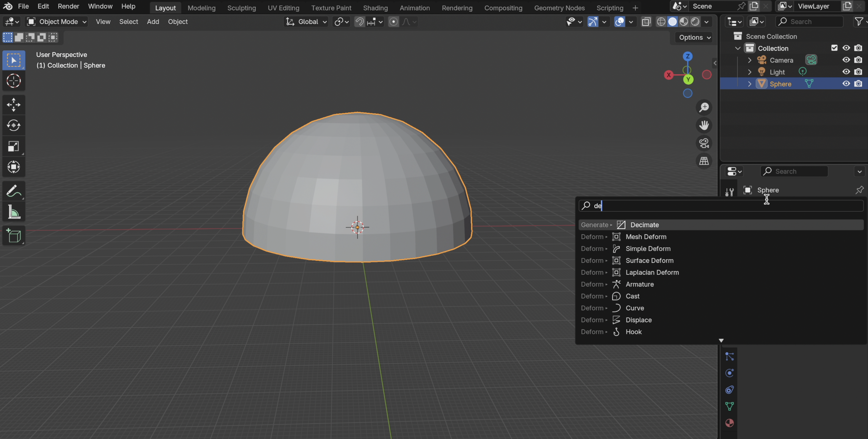Viewport: 868px width, 439px height.
Task: Expand the Sphere tree item
Action: click(x=750, y=84)
